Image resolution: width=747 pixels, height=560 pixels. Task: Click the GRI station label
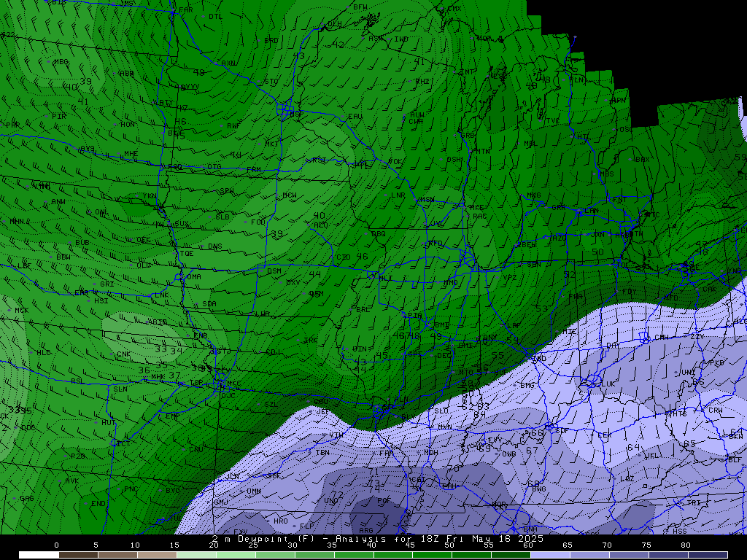tap(107, 284)
